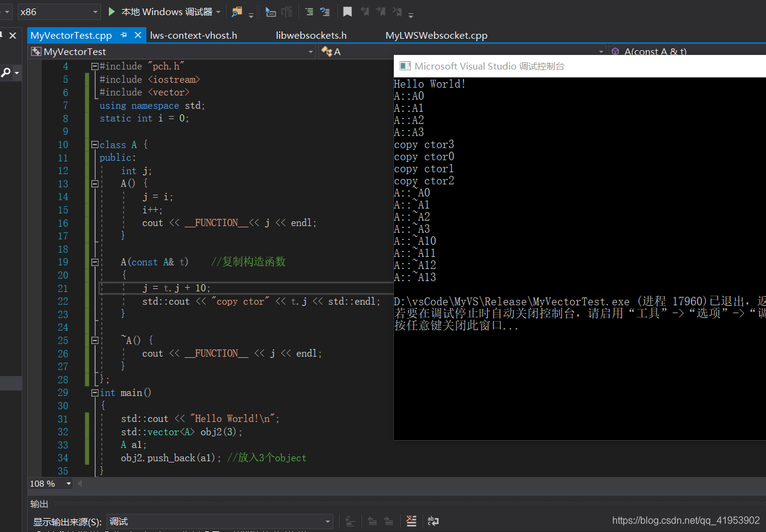Click console output 'Hello World!'

430,84
